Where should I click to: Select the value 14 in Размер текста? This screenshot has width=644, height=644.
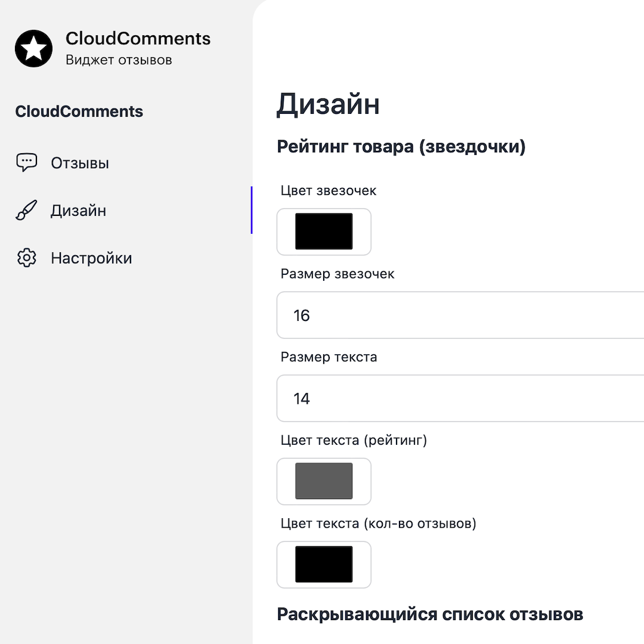301,398
